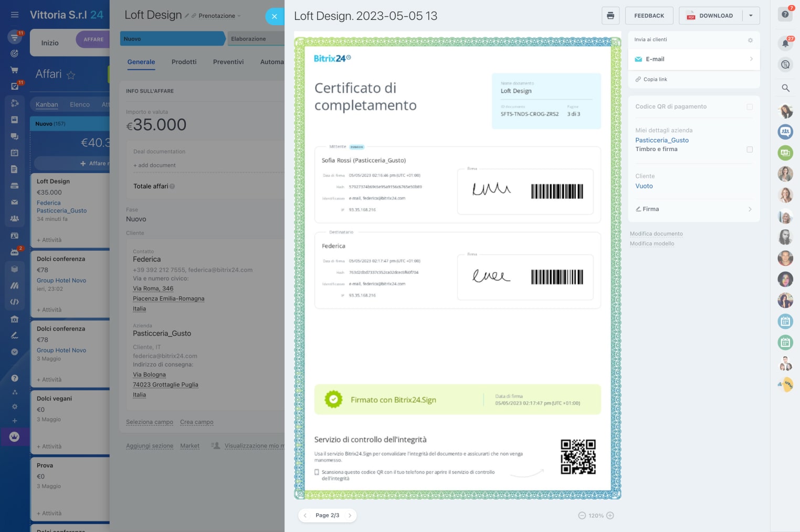800x532 pixels.
Task: Go to the next document page
Action: click(350, 516)
